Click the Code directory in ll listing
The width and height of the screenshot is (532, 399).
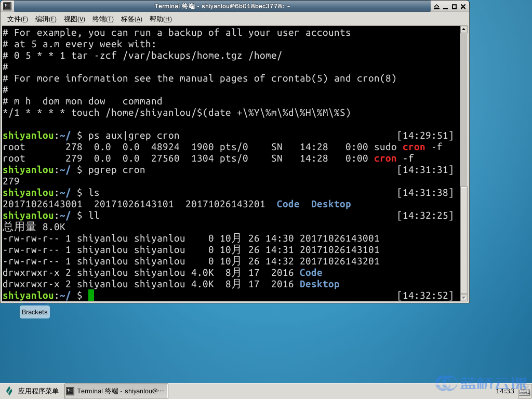tap(311, 273)
